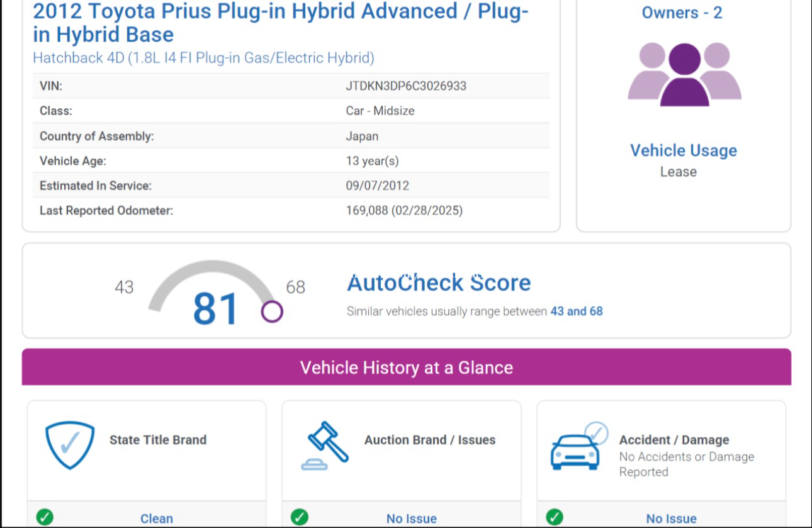
Task: Click 'No Accidents or Damage Reported' text
Action: click(x=687, y=464)
